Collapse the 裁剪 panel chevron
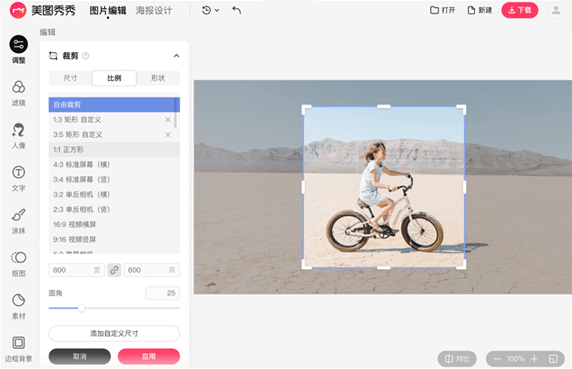Screen dimensions: 572x369 coord(176,56)
